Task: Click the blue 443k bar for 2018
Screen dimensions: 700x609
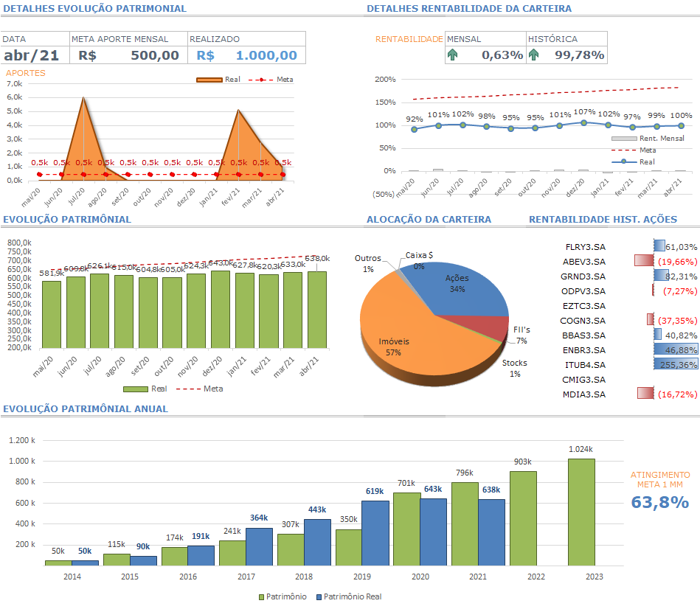Action: (317, 543)
